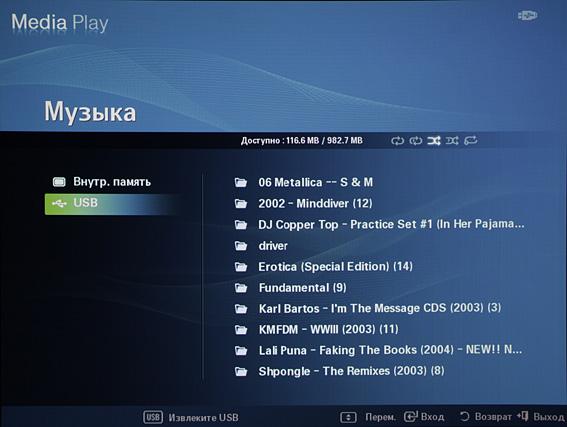Click folder icon for KMFDM - WWIII

tap(241, 330)
